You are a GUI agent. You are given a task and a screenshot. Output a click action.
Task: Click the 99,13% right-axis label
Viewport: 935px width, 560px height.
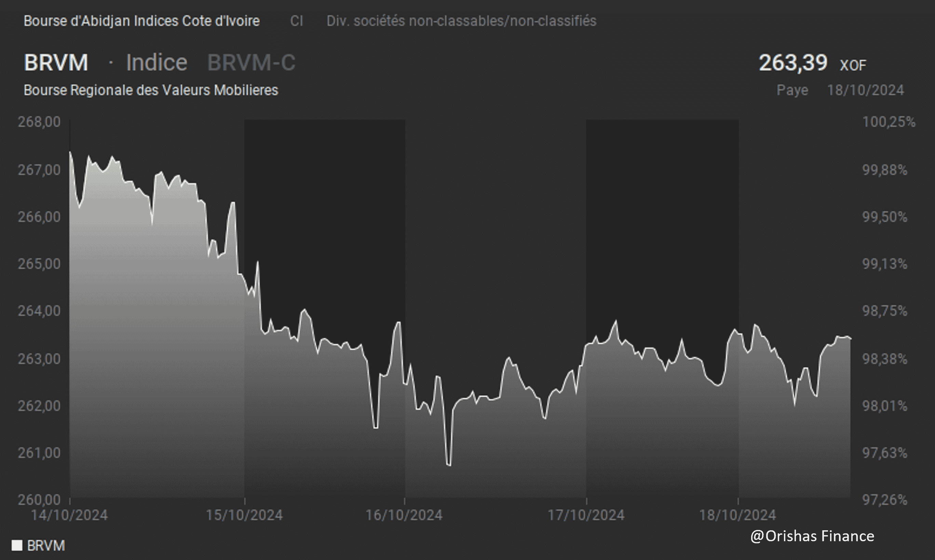(885, 264)
